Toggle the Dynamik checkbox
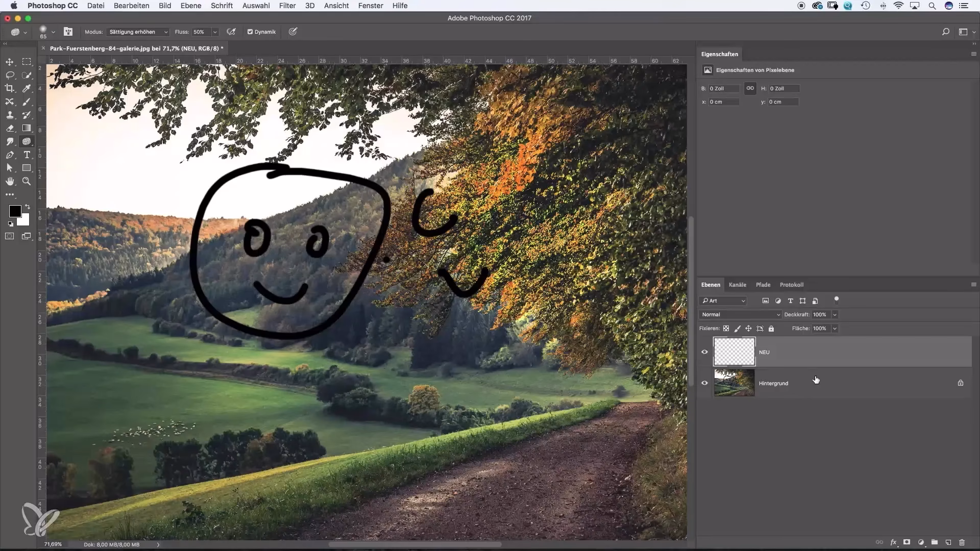Image resolution: width=980 pixels, height=551 pixels. (250, 32)
